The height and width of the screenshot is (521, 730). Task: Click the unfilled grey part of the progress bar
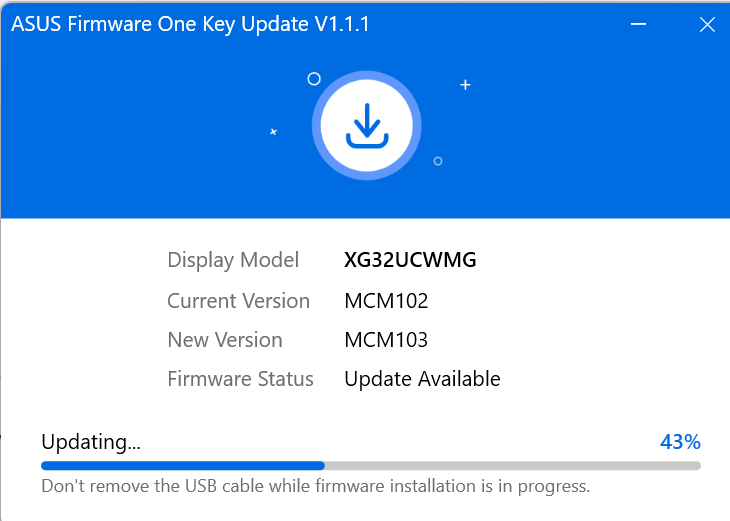[512, 465]
